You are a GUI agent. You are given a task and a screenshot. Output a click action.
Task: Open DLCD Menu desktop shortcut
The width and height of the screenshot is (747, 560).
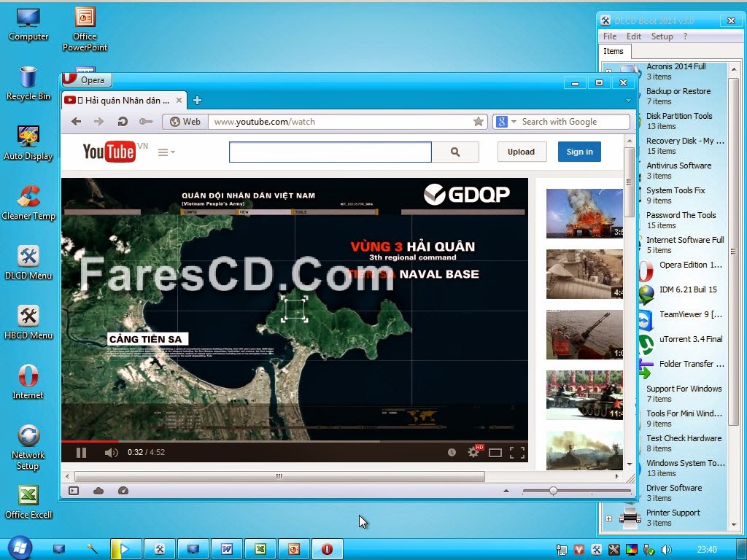pyautogui.click(x=28, y=262)
